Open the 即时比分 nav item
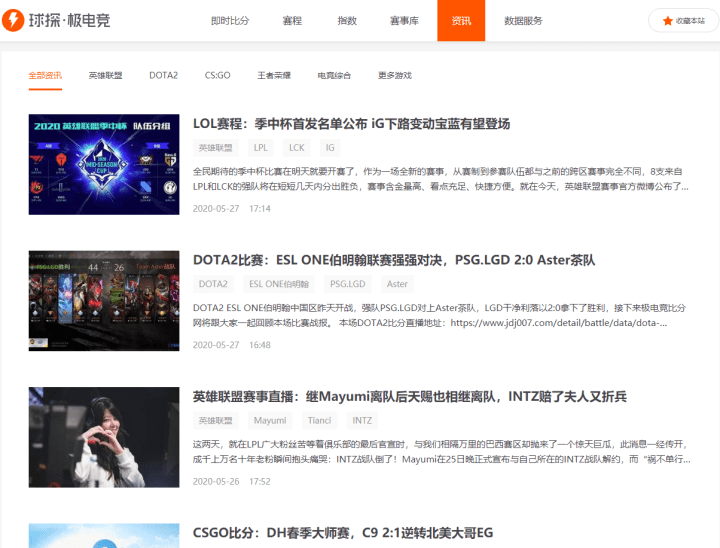 230,21
